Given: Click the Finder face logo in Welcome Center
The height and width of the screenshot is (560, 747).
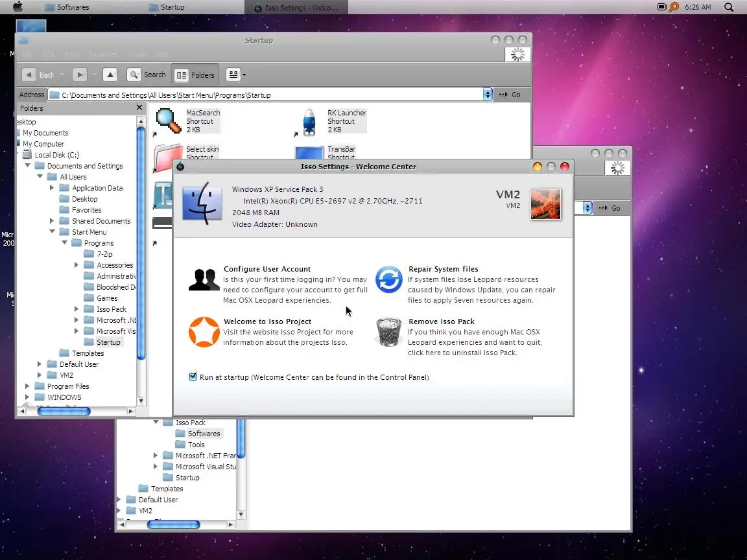Looking at the screenshot, I should point(202,204).
